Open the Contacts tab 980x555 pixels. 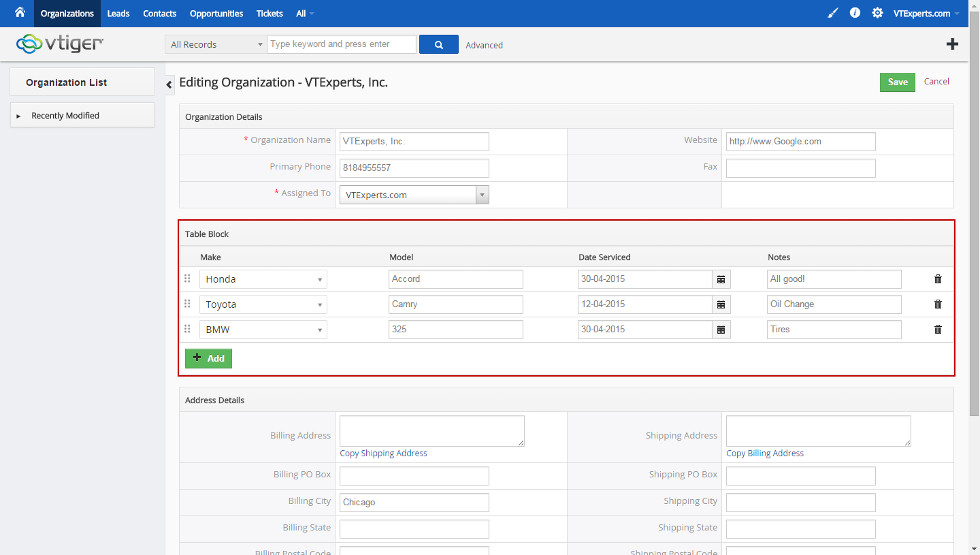pos(160,14)
